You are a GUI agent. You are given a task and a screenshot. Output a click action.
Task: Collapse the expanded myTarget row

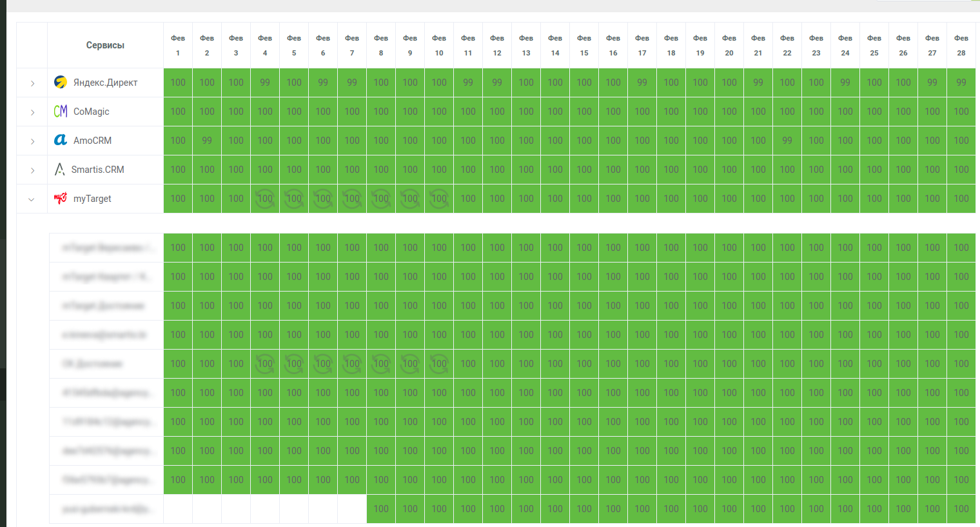point(32,199)
